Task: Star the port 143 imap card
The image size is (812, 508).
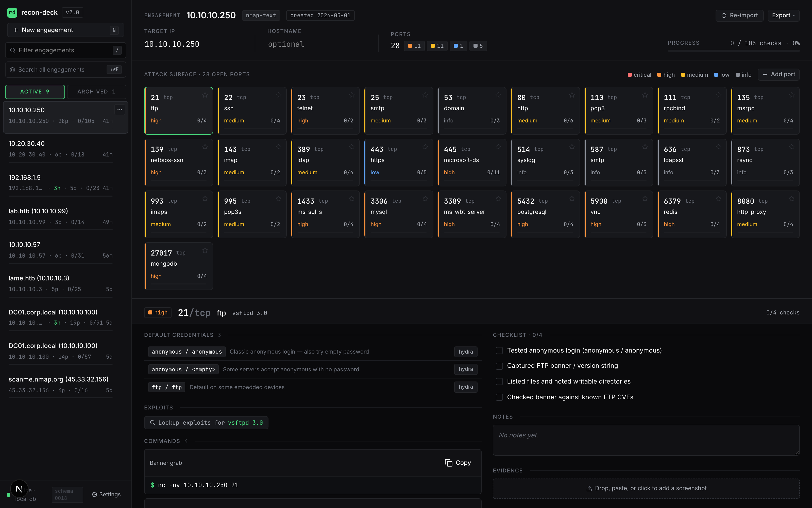Action: [x=278, y=147]
